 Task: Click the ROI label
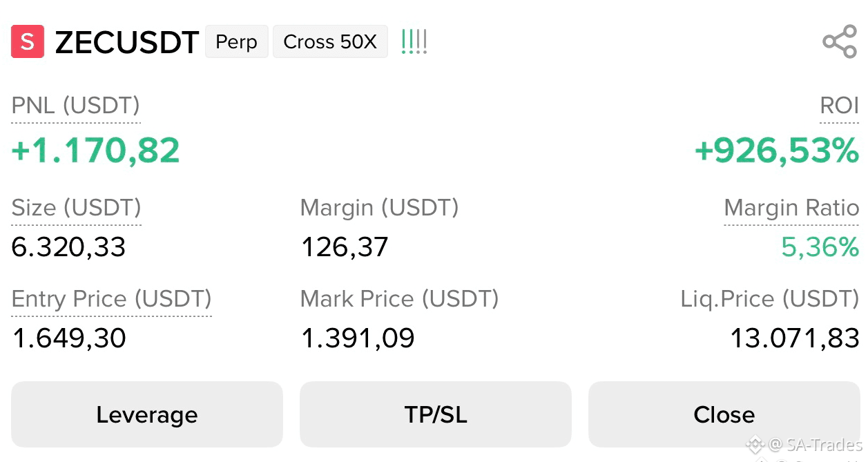[839, 106]
